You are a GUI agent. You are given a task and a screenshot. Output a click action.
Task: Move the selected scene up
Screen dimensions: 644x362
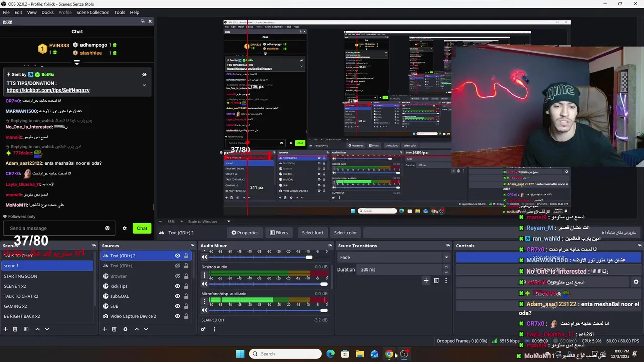(37, 329)
